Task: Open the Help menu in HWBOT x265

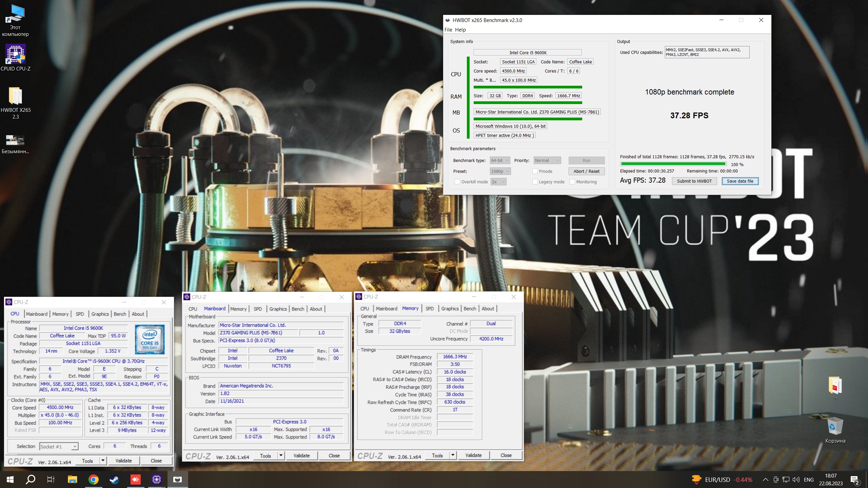Action: (460, 29)
